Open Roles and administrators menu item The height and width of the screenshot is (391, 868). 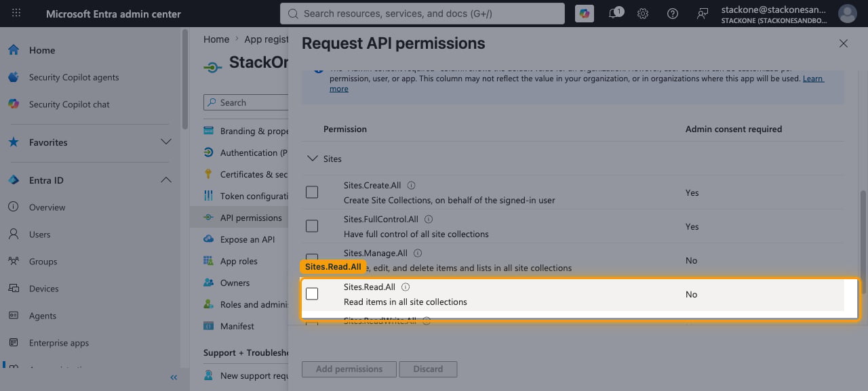[x=245, y=304]
